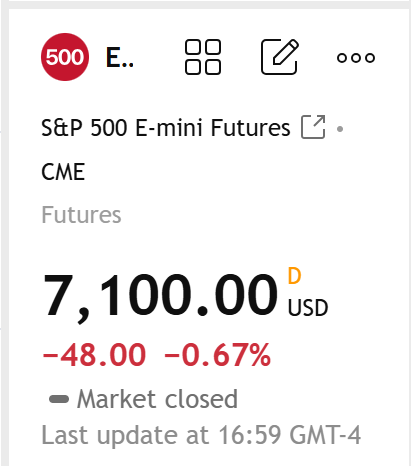Image resolution: width=414 pixels, height=466 pixels.
Task: Click the red S&P 500 symbol logo
Action: (x=65, y=57)
